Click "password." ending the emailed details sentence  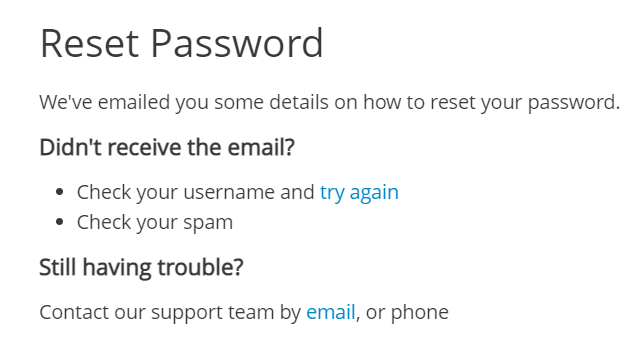point(574,103)
